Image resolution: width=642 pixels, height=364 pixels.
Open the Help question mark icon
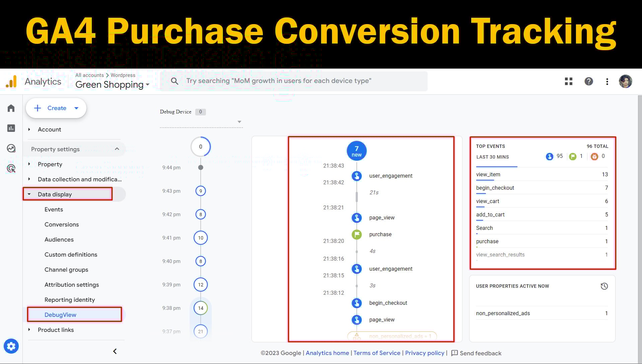[x=588, y=81]
